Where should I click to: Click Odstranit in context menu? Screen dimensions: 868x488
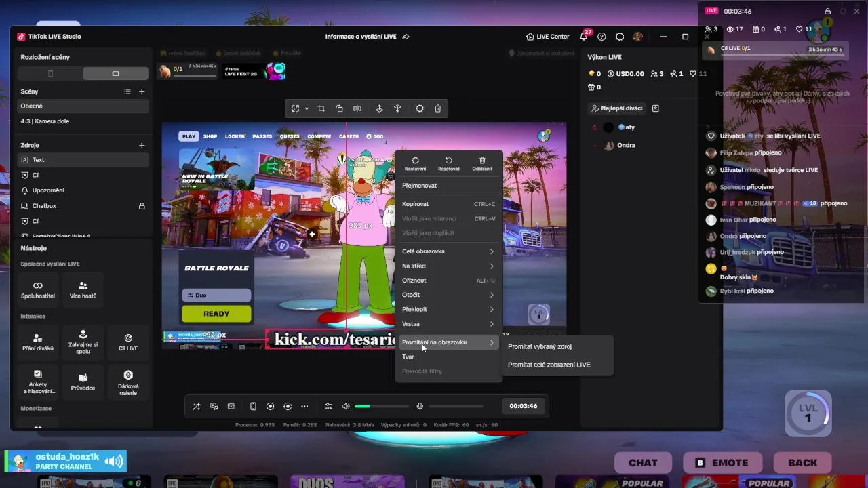(x=482, y=164)
